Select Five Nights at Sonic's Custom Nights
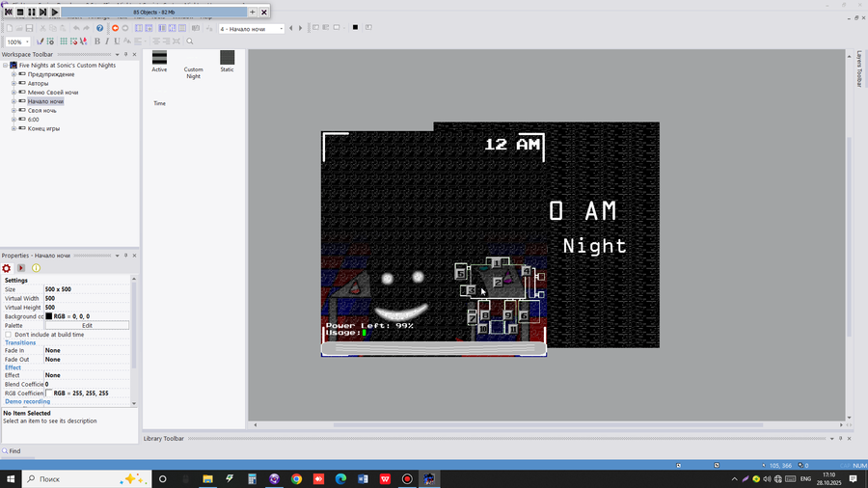868x488 pixels. [x=67, y=66]
